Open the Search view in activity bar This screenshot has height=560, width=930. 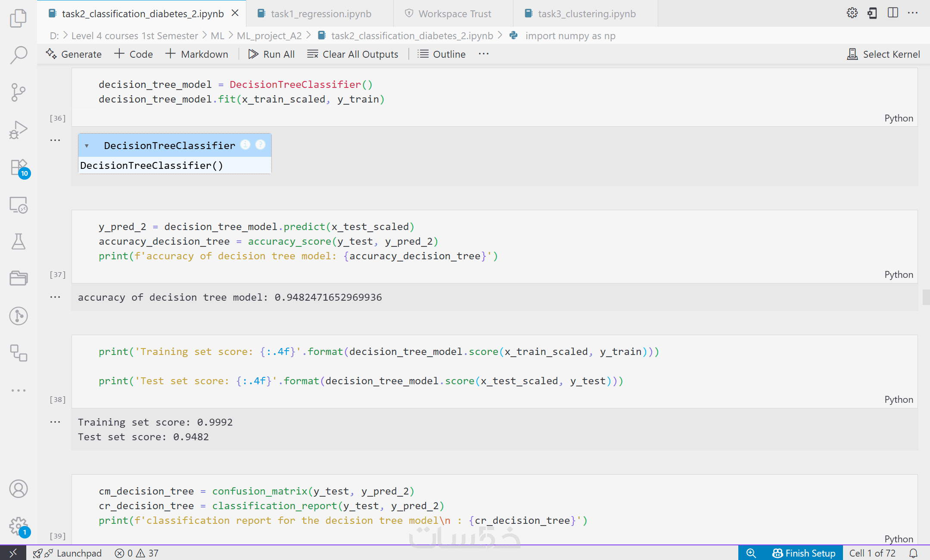pos(18,55)
